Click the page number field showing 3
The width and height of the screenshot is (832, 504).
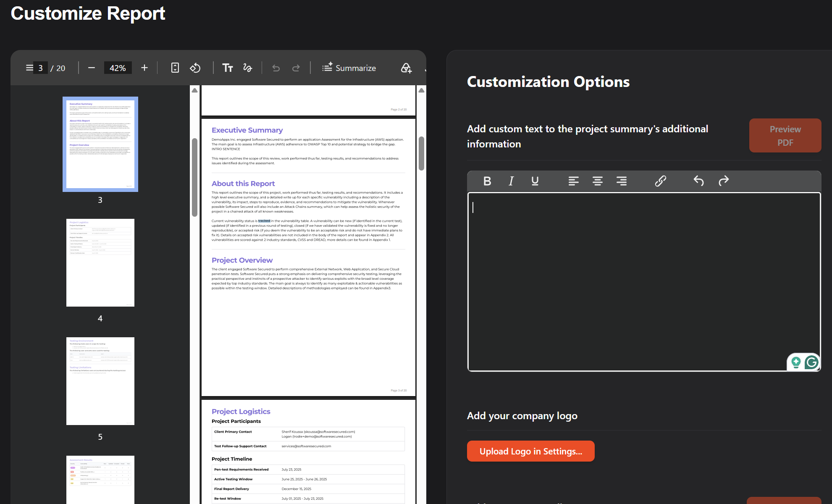click(x=40, y=68)
